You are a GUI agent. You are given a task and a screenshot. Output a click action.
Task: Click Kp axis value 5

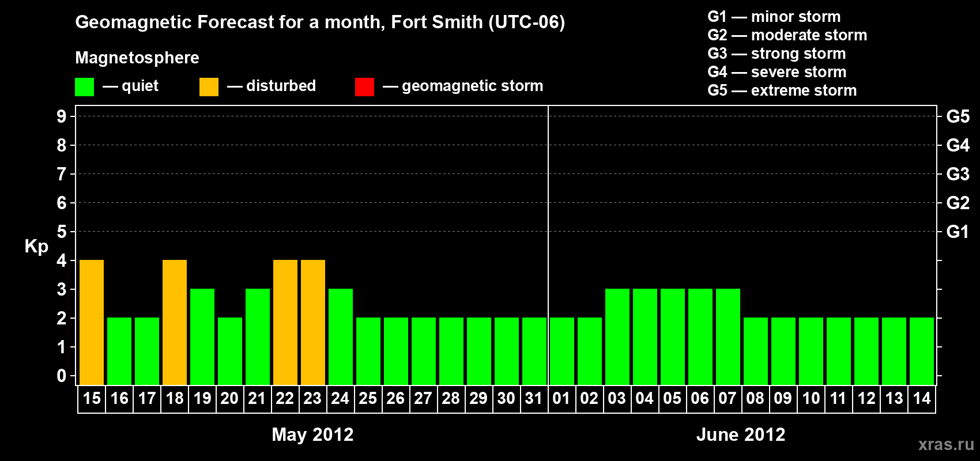62,232
